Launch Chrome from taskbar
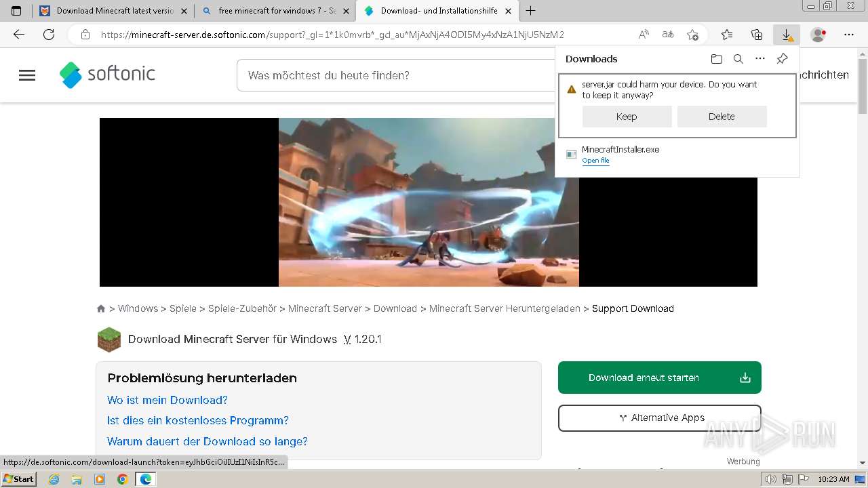 tap(122, 479)
